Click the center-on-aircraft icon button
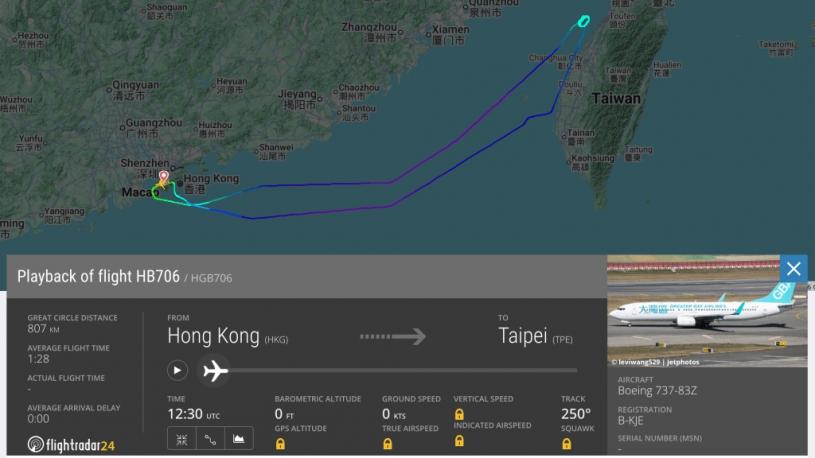The width and height of the screenshot is (815, 458). click(182, 440)
